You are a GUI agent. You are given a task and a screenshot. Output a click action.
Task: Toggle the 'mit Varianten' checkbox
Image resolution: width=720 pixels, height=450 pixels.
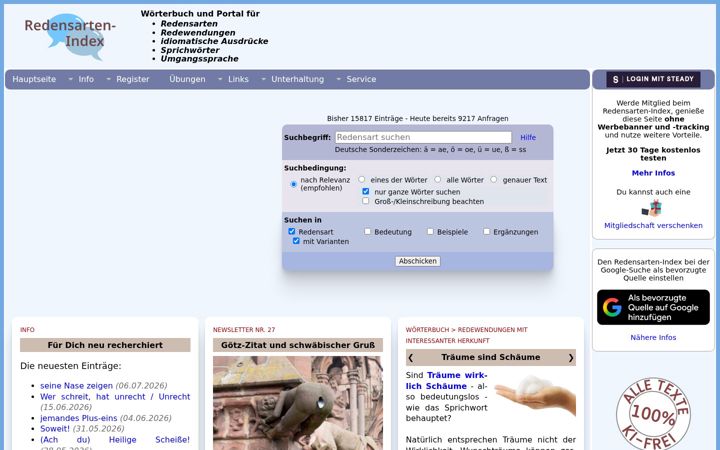click(x=296, y=241)
